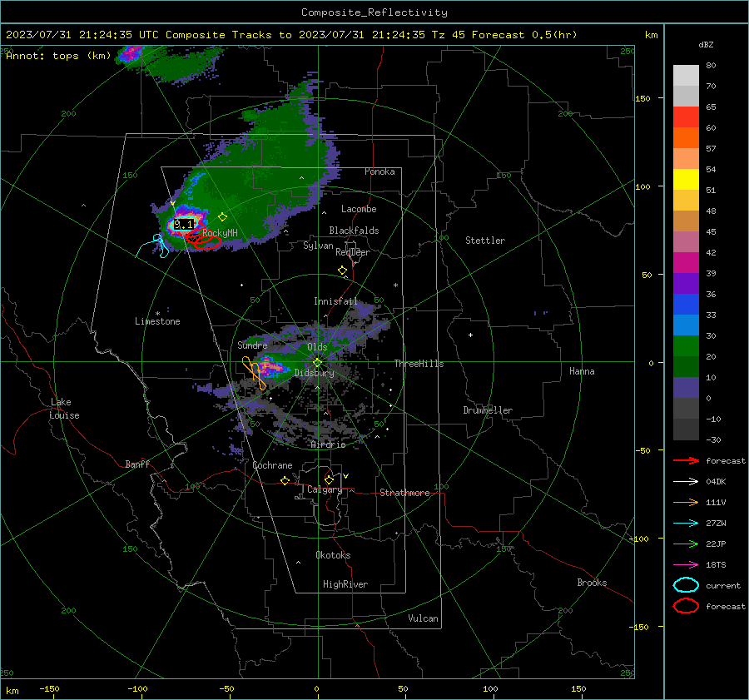The width and height of the screenshot is (749, 700).
Task: Click the Hanna town label
Action: (x=582, y=371)
